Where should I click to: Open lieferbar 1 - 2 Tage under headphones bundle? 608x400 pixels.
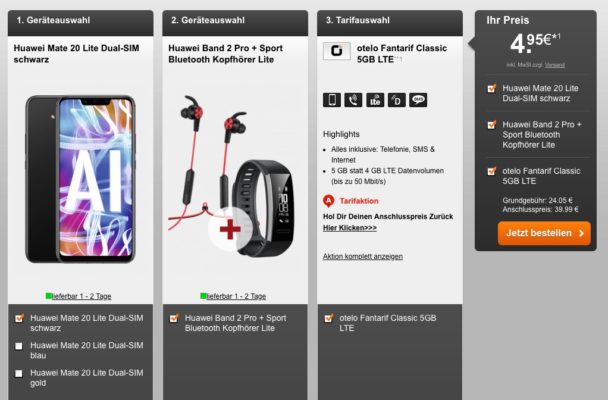coord(236,296)
